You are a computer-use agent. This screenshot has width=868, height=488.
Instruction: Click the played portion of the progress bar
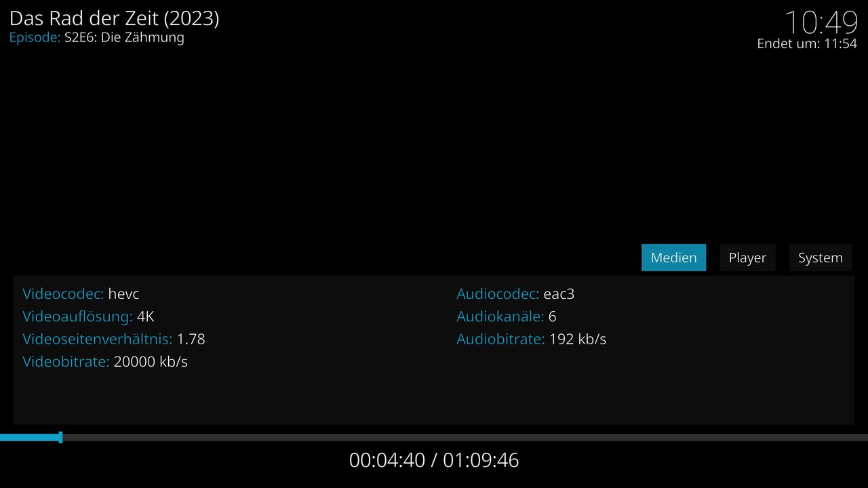(x=29, y=437)
